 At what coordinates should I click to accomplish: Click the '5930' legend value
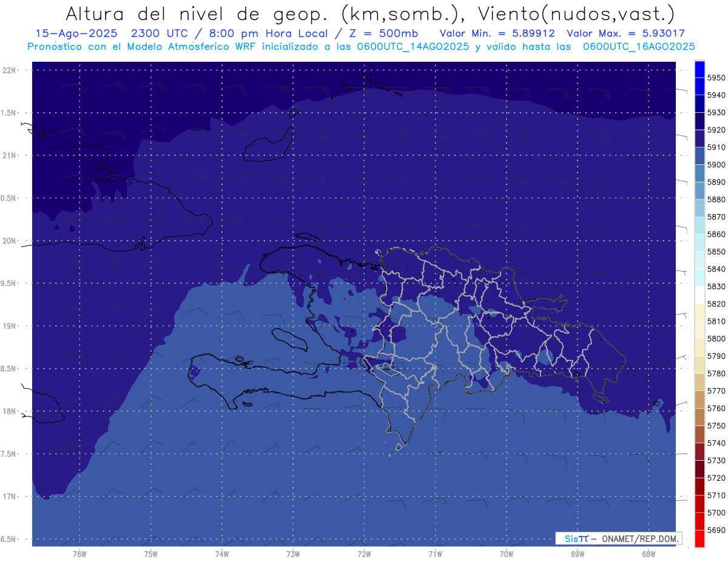click(715, 113)
